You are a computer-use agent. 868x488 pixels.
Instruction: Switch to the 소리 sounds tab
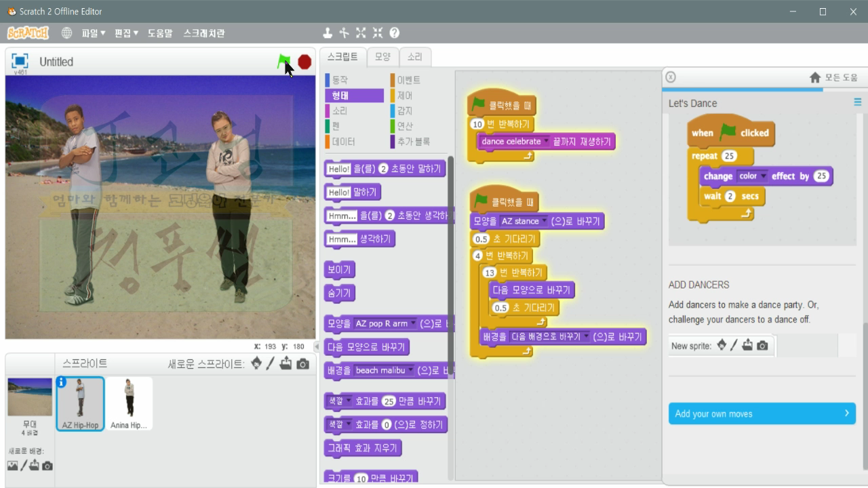tap(415, 57)
